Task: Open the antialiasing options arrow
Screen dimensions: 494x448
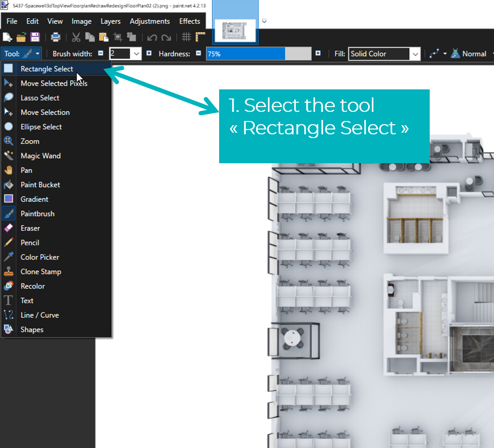Action: tap(445, 54)
